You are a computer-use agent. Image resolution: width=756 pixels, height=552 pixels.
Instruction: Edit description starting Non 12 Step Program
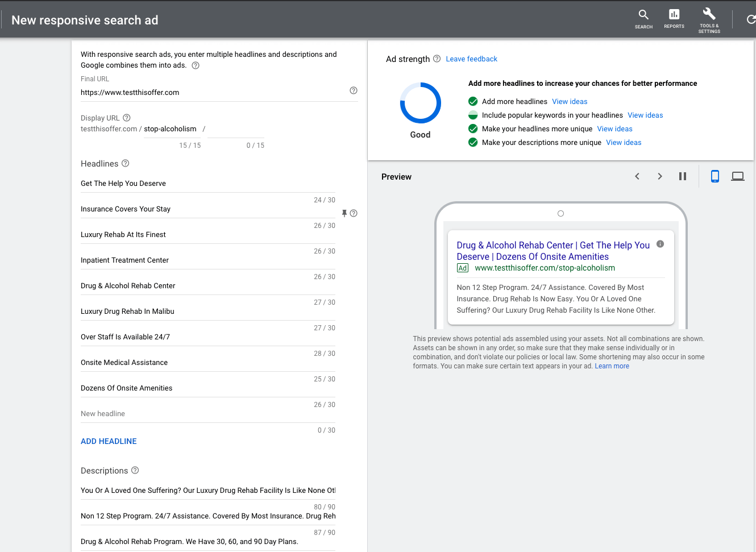(x=208, y=516)
